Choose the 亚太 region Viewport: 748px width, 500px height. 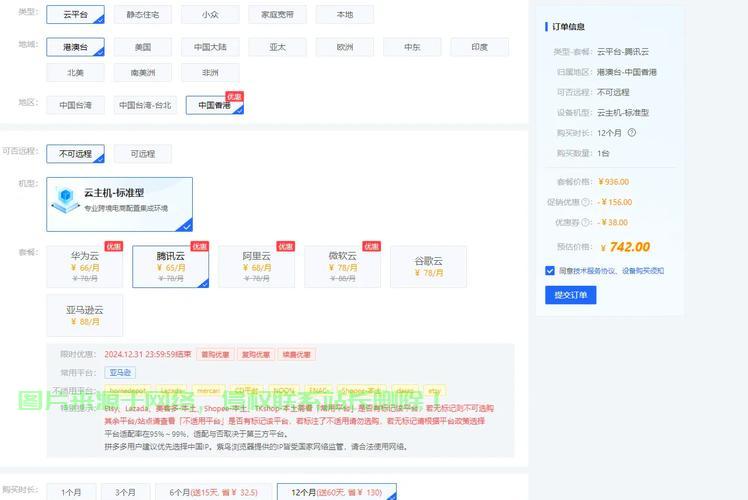point(277,47)
